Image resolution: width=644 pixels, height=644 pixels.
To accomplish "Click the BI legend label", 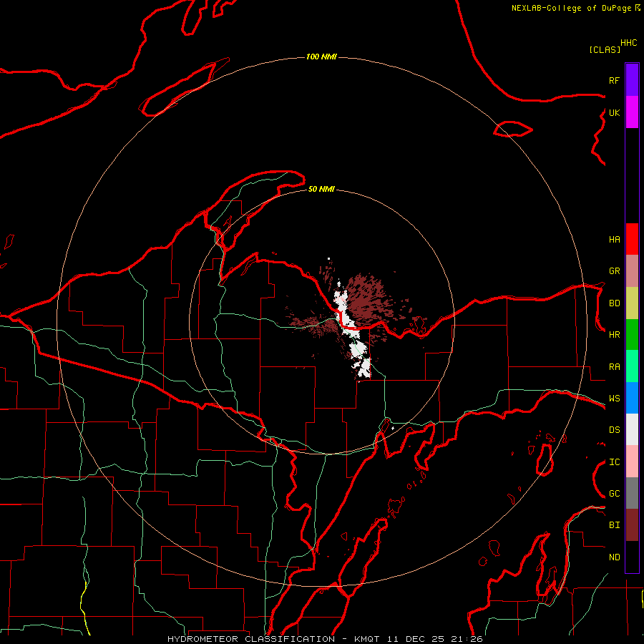I will click(x=614, y=525).
